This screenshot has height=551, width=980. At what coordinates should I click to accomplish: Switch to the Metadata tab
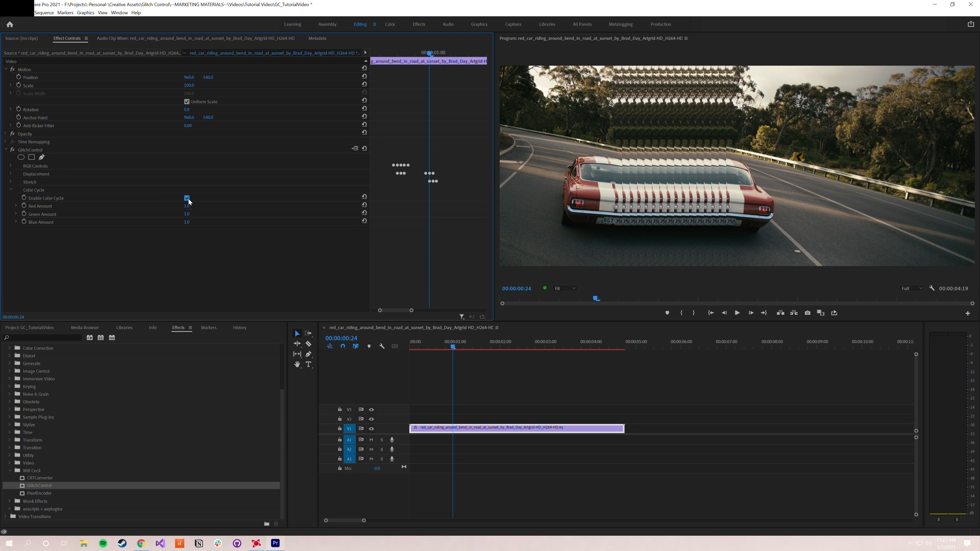tap(317, 38)
